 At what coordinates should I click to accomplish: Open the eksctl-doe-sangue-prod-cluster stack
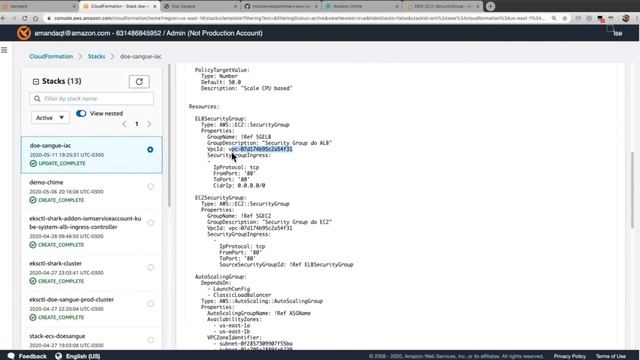coord(71,300)
